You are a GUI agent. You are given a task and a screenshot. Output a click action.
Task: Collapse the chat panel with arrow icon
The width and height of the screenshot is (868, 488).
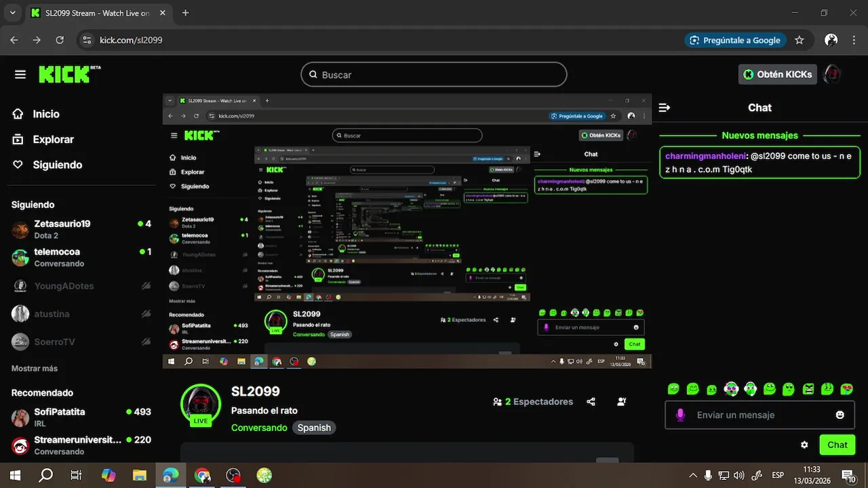(665, 108)
